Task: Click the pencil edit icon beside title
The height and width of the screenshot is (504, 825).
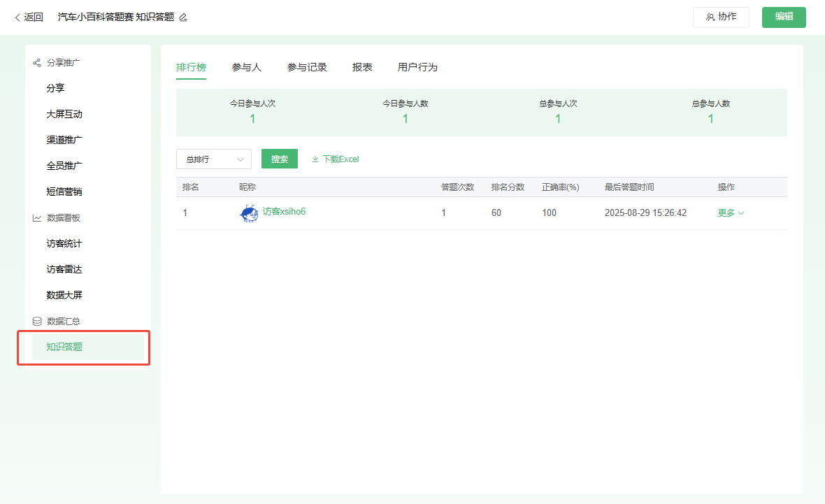Action: click(x=183, y=17)
